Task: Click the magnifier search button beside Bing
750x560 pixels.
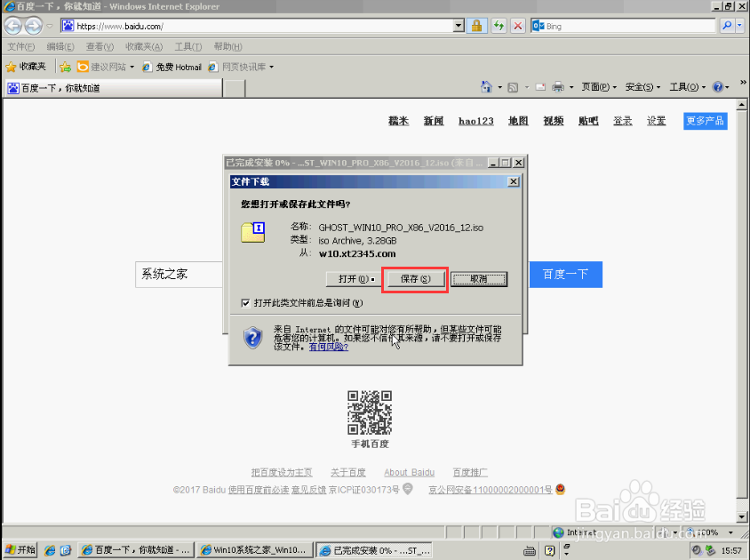Action: [x=727, y=26]
